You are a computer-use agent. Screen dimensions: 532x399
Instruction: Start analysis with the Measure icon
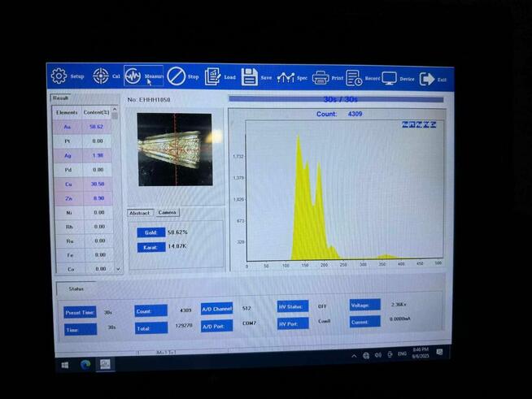point(133,76)
